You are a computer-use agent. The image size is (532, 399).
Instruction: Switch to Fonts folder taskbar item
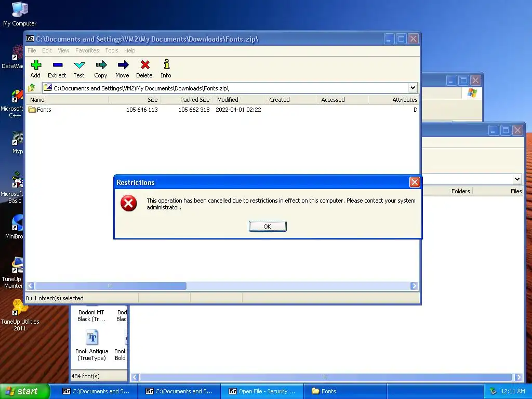[x=345, y=391]
